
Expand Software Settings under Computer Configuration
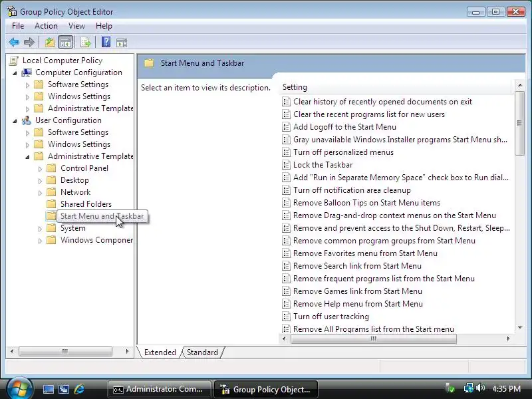pos(27,85)
